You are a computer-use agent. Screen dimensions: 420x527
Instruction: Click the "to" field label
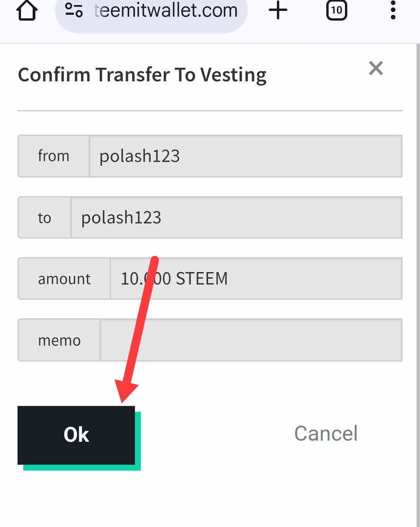(x=45, y=217)
